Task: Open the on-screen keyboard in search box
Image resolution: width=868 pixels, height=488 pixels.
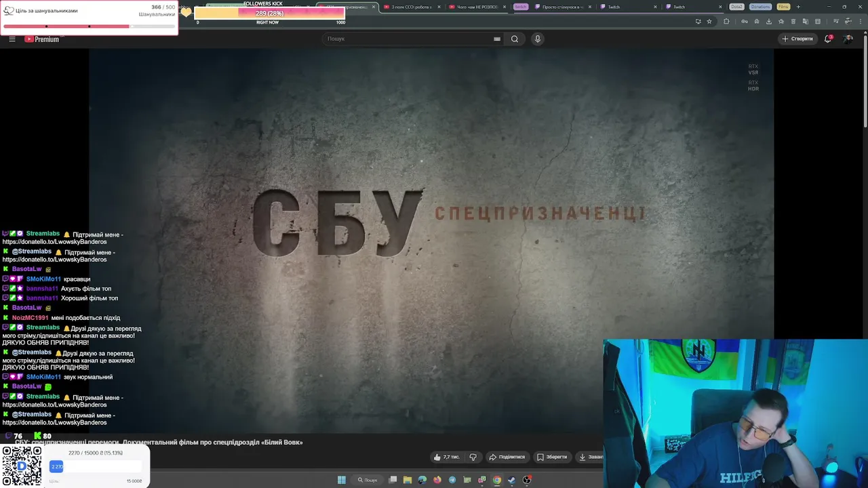Action: 497,39
